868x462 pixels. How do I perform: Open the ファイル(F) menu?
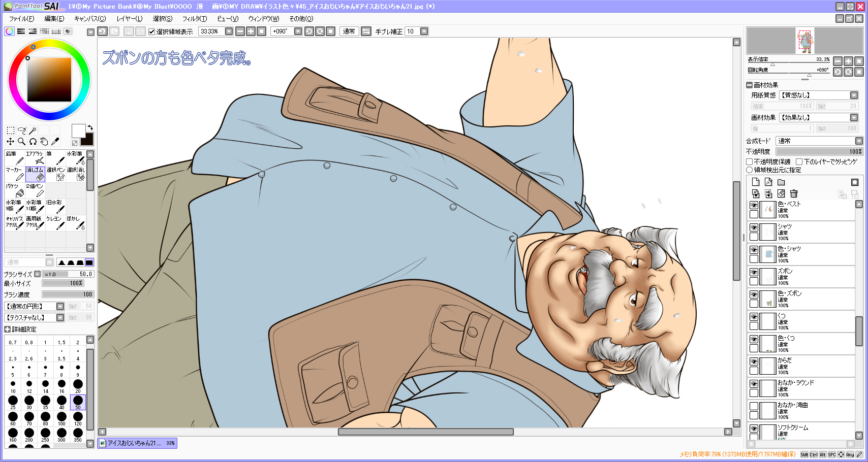(22, 19)
